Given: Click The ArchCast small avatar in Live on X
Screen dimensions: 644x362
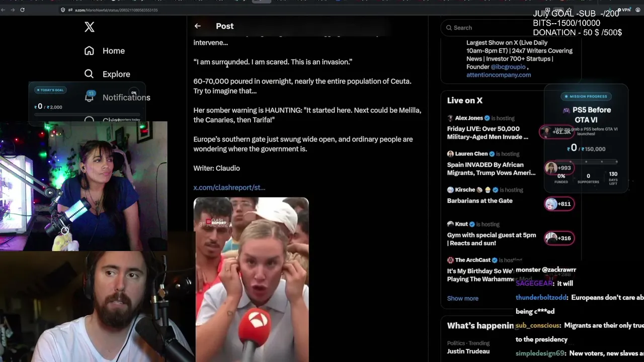Looking at the screenshot, I should click(450, 260).
